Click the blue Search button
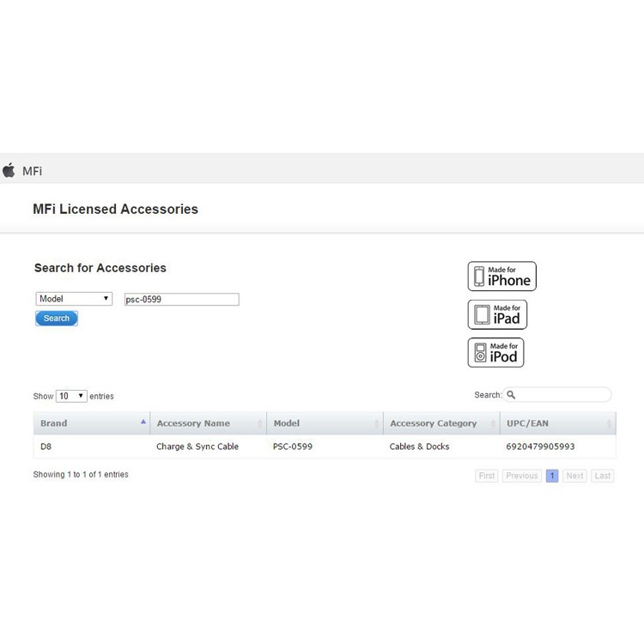Screen dimensions: 644x644 [x=57, y=319]
